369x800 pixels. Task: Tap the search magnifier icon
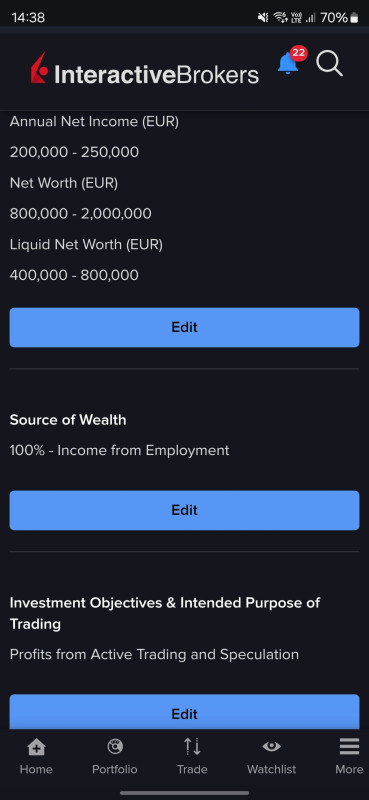pos(329,64)
